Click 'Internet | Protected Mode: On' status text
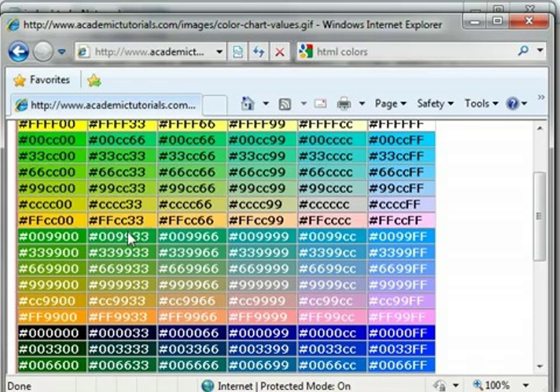The height and width of the screenshot is (392, 560). pos(284,387)
